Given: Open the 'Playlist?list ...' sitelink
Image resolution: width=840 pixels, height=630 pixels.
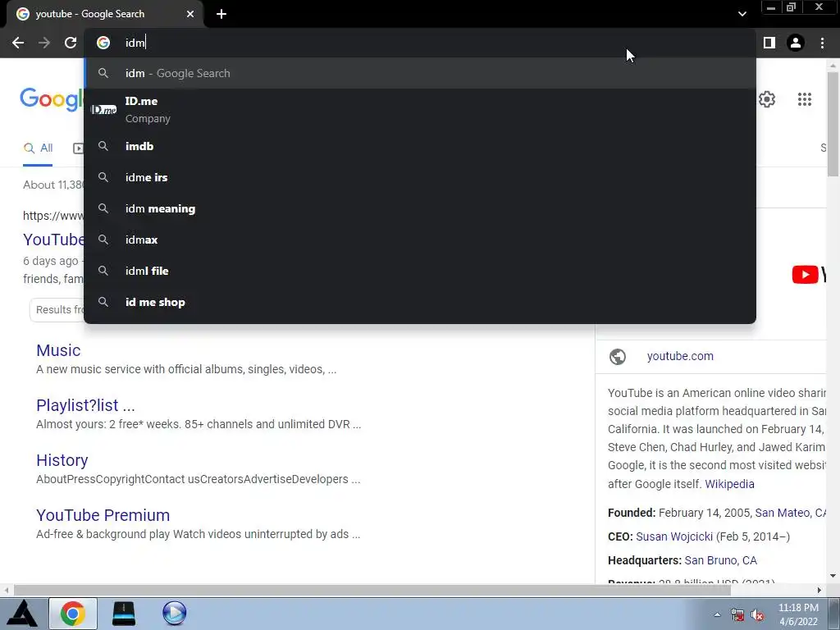Looking at the screenshot, I should point(85,405).
